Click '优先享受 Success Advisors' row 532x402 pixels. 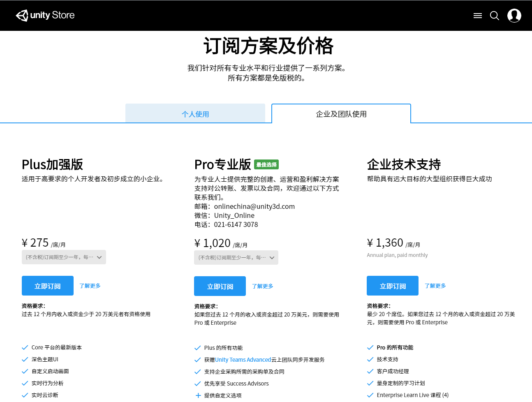coord(231,384)
